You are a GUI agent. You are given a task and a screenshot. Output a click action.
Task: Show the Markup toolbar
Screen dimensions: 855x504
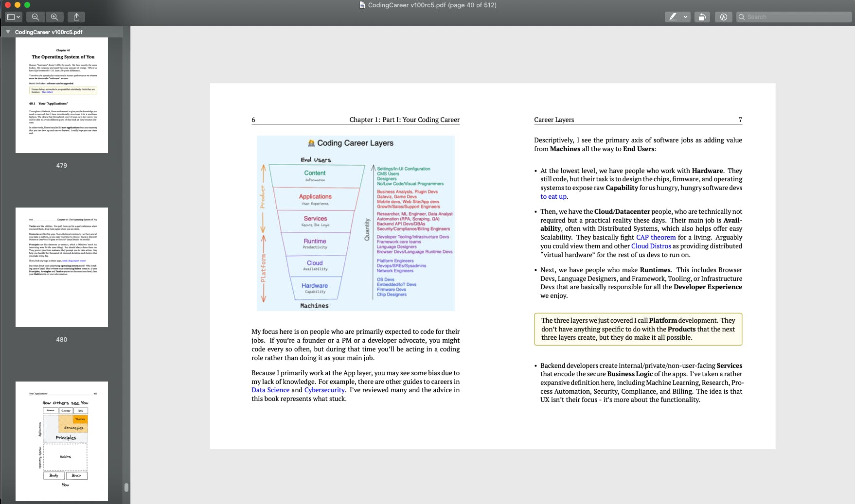coord(723,17)
